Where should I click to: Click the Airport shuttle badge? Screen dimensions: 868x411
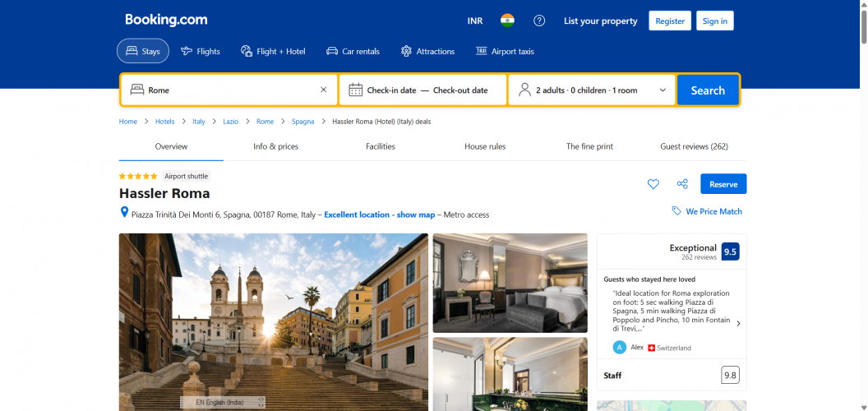click(x=186, y=176)
